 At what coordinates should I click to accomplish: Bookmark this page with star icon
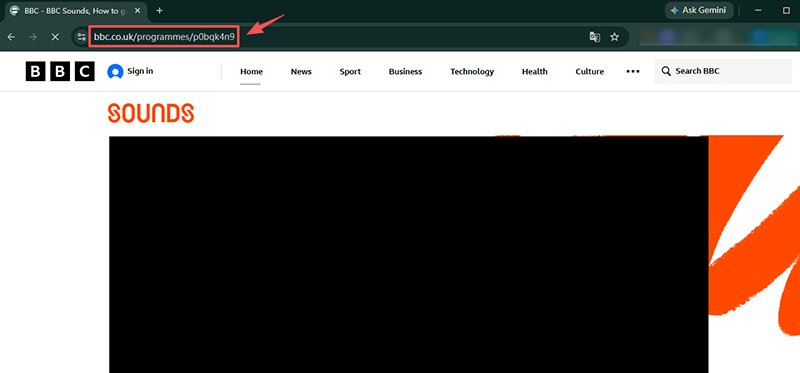coord(615,37)
